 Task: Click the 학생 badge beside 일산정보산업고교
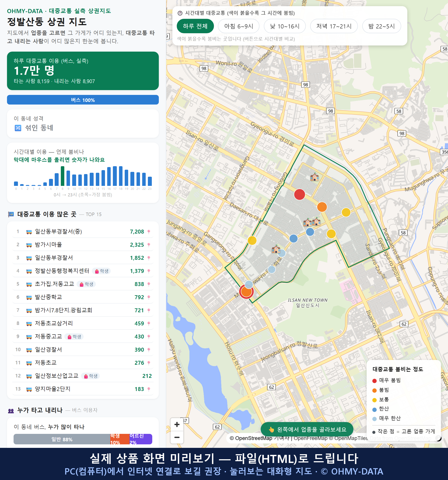point(90,376)
